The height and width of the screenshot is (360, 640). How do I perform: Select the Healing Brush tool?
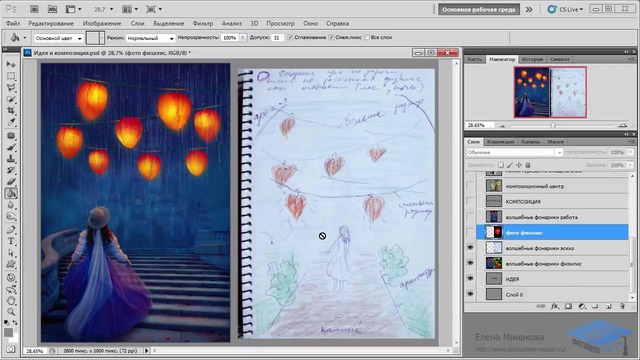click(x=11, y=136)
